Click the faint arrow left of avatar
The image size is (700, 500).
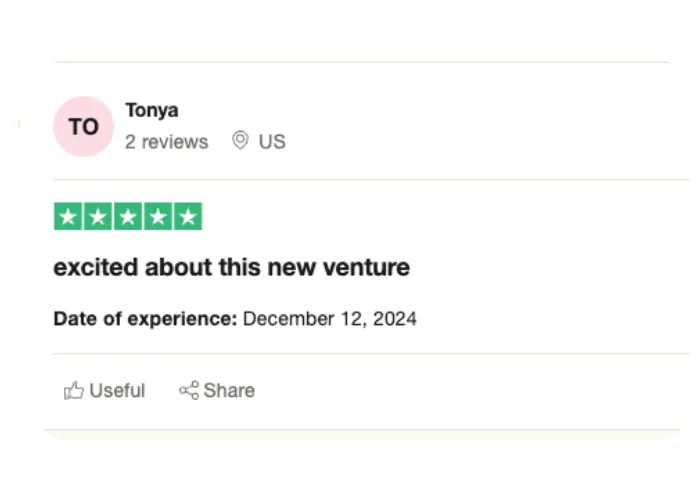coord(17,124)
